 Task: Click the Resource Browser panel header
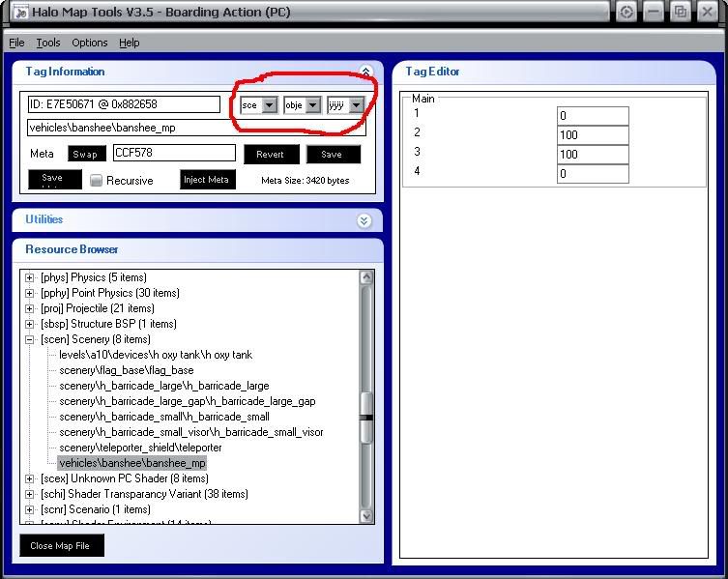point(197,249)
